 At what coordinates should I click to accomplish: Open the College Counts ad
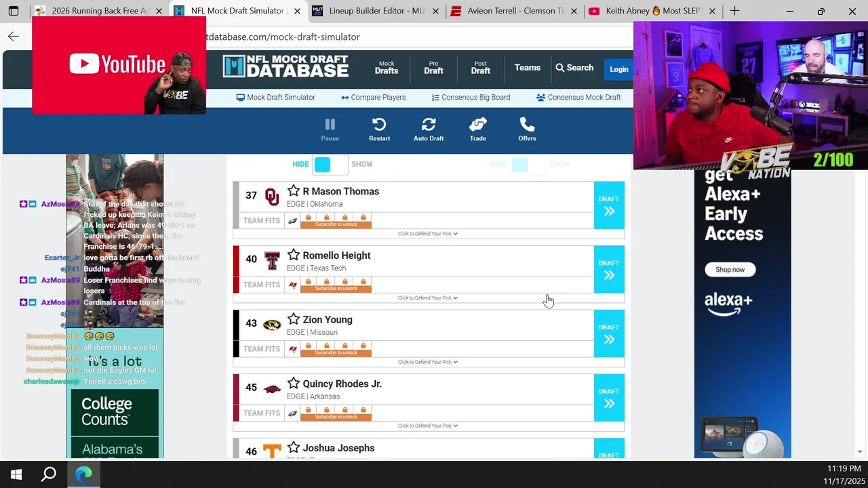115,411
